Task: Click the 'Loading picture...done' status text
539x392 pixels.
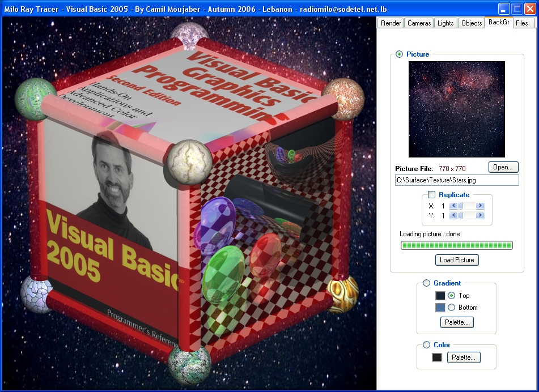Action: point(430,234)
